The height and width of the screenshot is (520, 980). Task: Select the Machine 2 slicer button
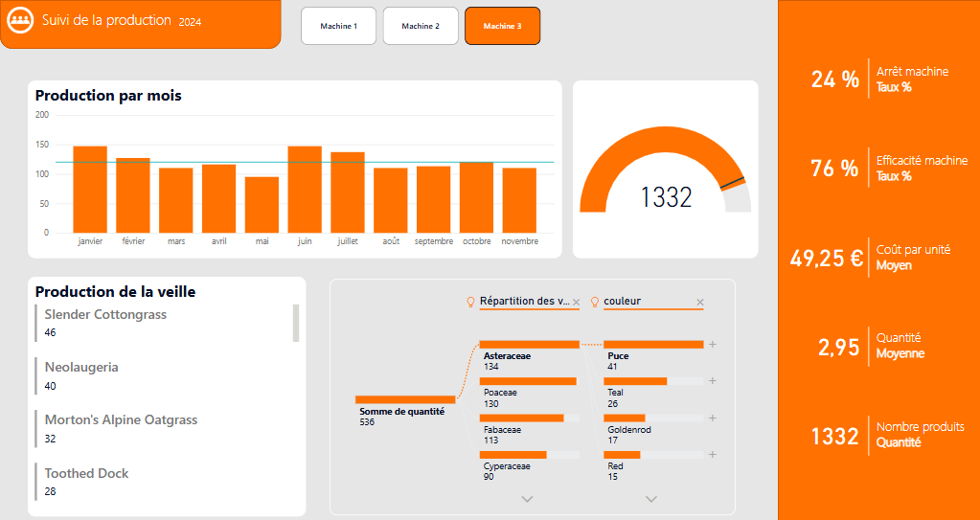[x=421, y=26]
